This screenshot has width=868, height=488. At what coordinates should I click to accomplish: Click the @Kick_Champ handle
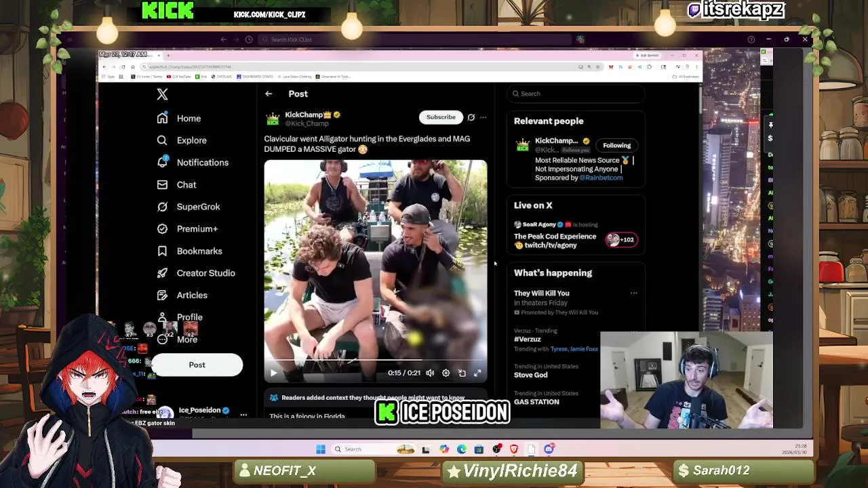coord(307,123)
